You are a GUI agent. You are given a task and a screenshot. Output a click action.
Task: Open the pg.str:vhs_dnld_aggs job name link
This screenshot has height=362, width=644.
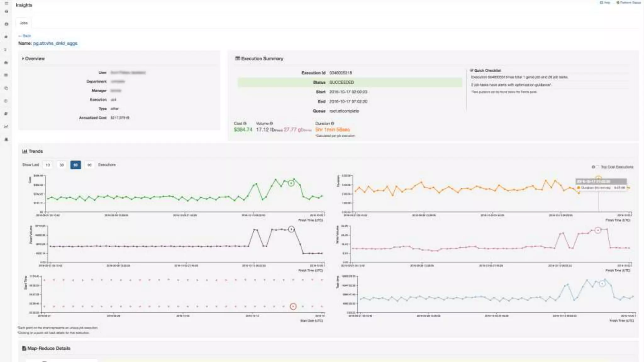[55, 43]
